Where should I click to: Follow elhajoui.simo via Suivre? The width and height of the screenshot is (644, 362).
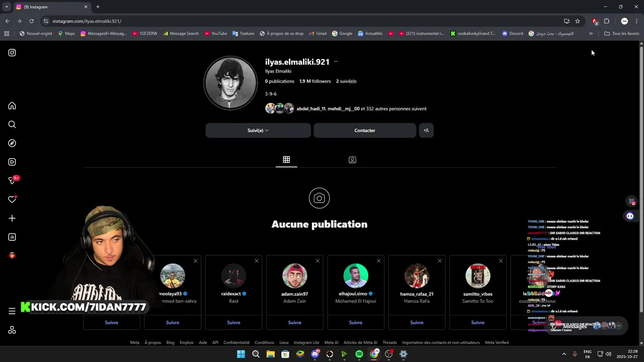(356, 322)
